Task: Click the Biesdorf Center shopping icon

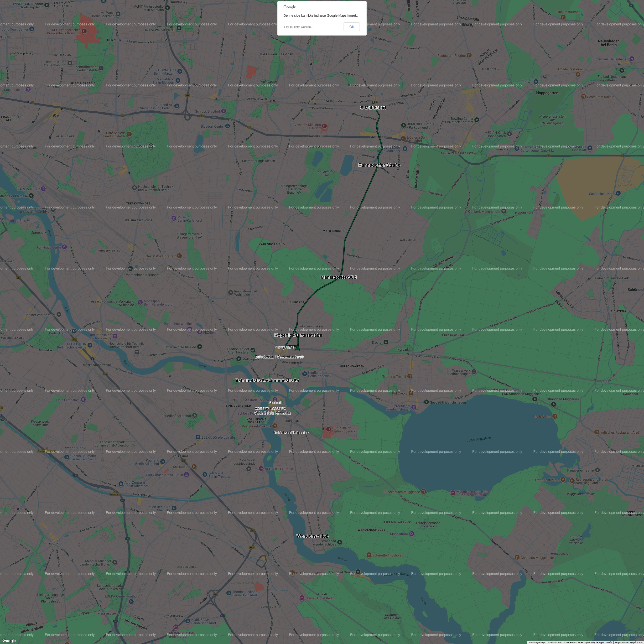Action: pyautogui.click(x=227, y=126)
